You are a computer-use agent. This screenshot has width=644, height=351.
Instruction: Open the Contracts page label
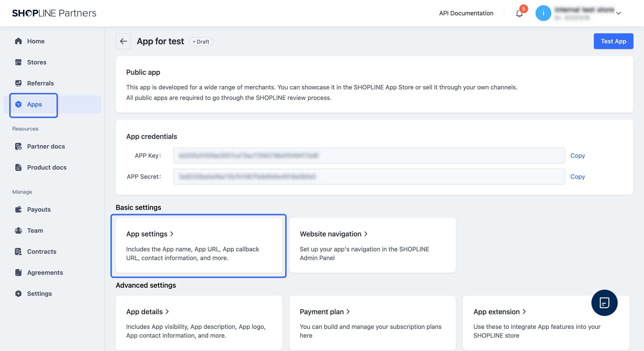[42, 251]
